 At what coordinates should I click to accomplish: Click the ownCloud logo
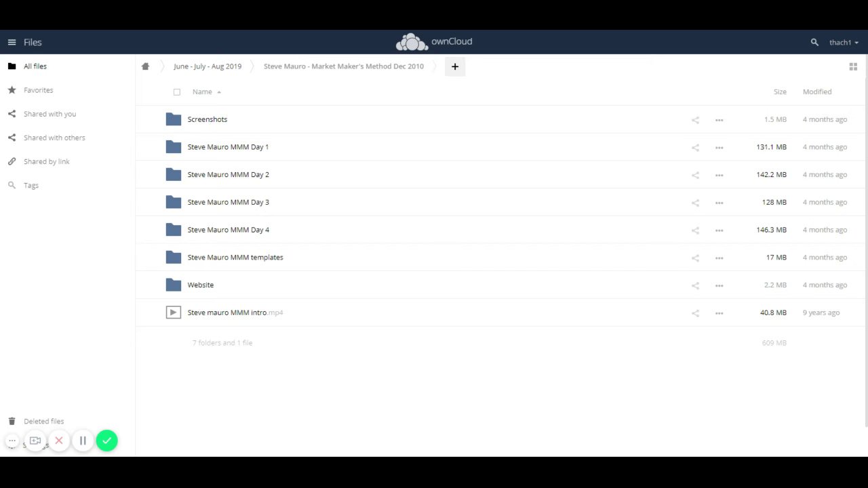point(434,42)
